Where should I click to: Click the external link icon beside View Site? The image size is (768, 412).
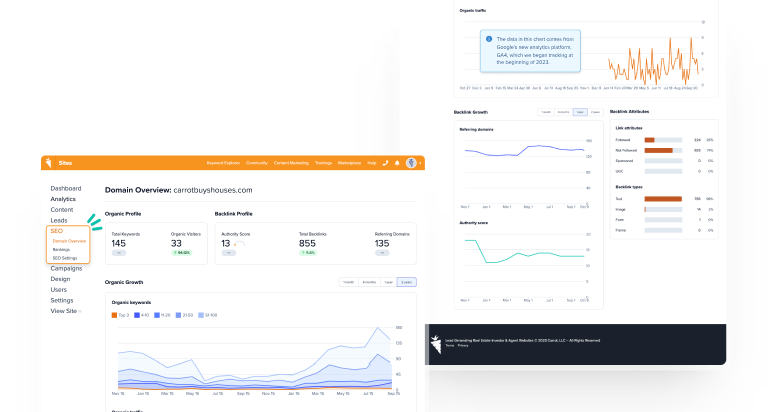point(80,311)
